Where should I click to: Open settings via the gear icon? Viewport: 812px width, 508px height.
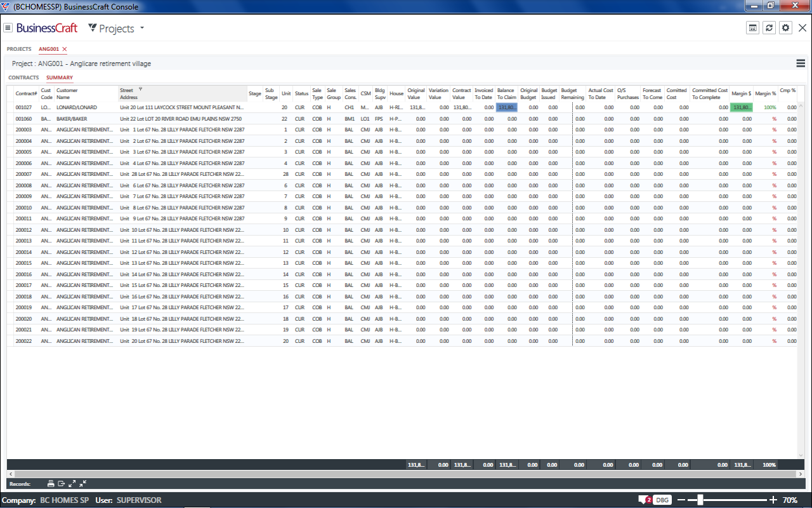(x=785, y=28)
